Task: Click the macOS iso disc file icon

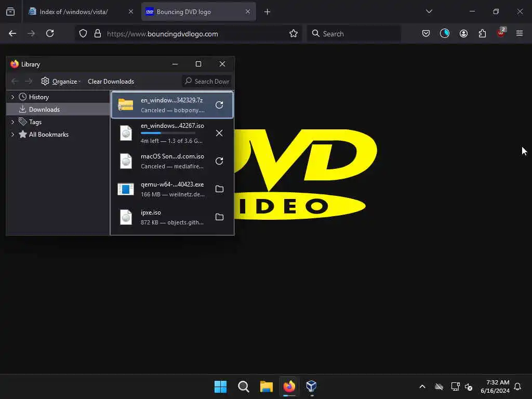Action: pyautogui.click(x=126, y=161)
